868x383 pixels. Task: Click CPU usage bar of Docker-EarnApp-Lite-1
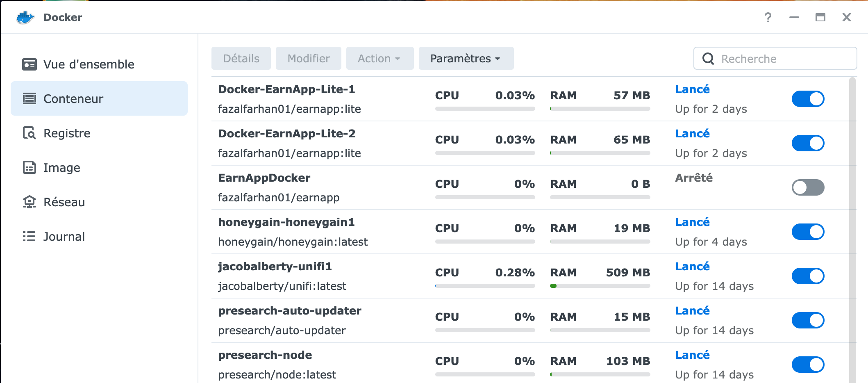coord(485,109)
